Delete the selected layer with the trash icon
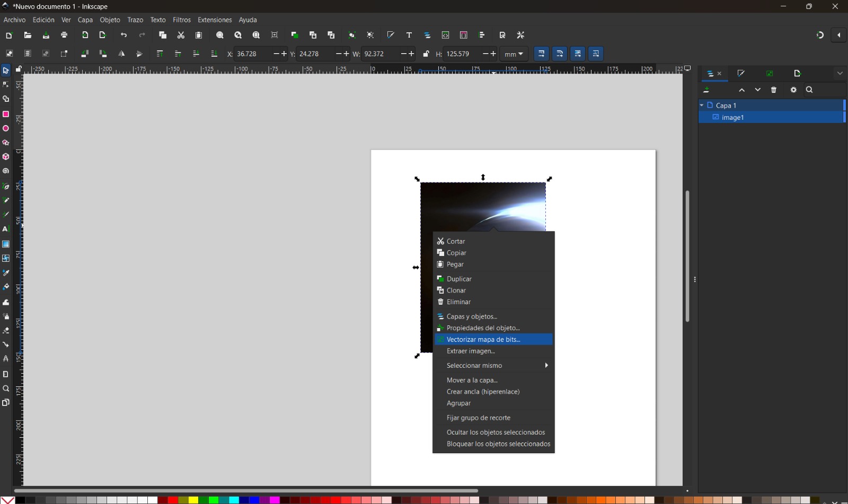 click(x=774, y=90)
